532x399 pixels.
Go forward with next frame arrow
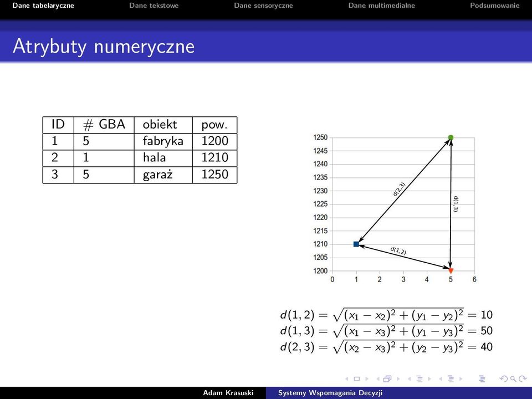pyautogui.click(x=398, y=378)
